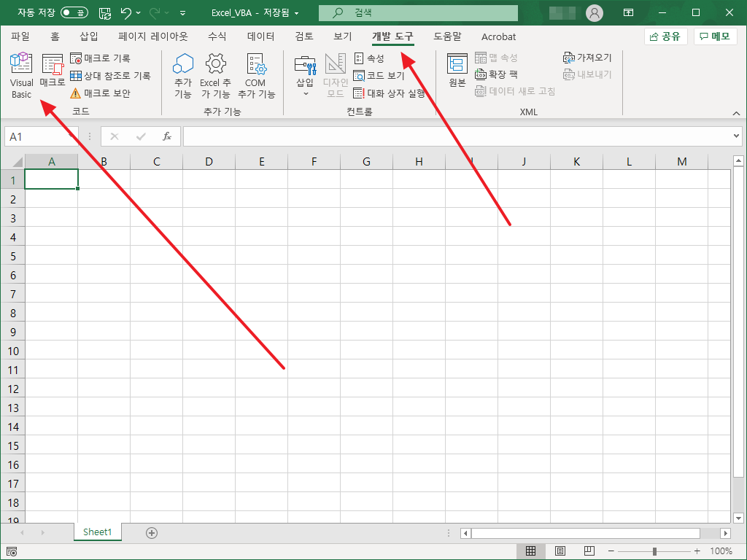
Task: Open Quick Access Toolbar customize dropdown
Action: (x=182, y=13)
